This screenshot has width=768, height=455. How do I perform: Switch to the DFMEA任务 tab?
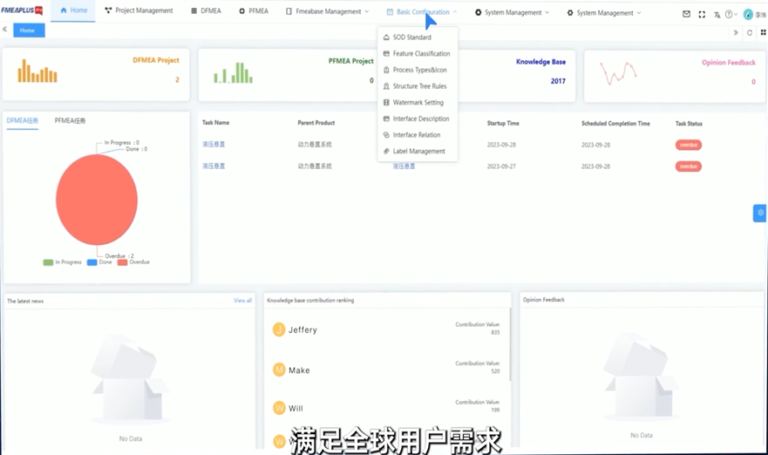pyautogui.click(x=22, y=121)
